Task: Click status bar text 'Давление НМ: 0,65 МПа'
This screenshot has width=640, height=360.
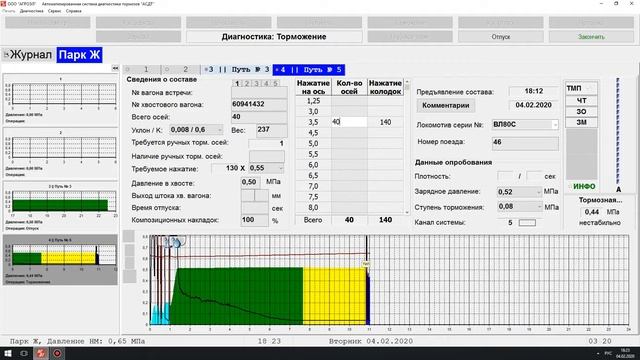Action: point(96,341)
